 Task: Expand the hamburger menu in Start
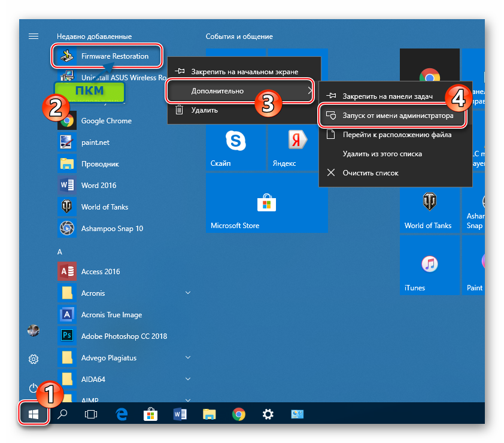pos(34,37)
